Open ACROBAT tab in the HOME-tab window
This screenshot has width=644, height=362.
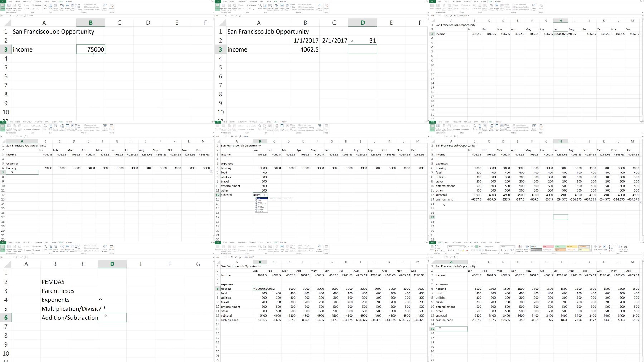pos(498,243)
